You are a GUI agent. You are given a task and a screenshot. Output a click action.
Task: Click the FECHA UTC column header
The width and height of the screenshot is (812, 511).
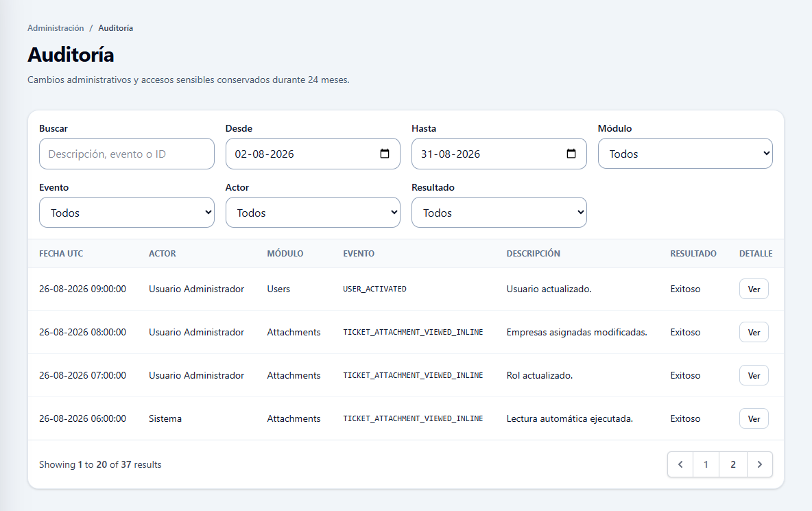click(61, 254)
